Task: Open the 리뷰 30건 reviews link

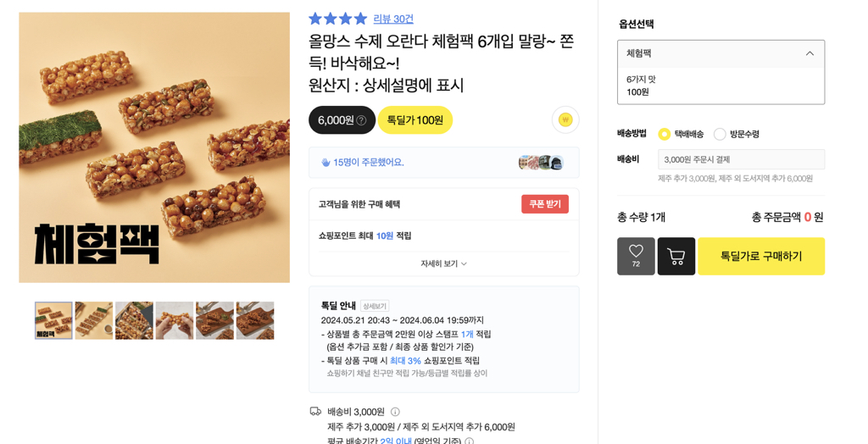Action: tap(393, 19)
